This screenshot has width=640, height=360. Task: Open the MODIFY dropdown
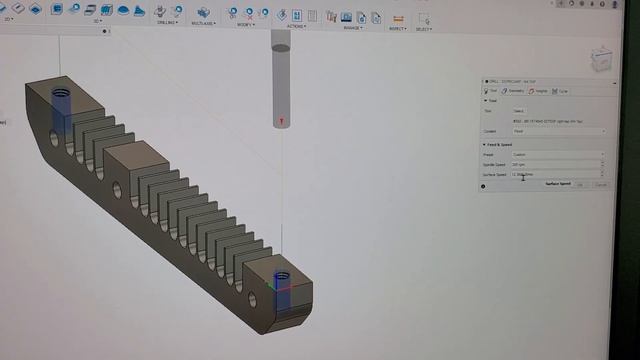click(x=245, y=25)
